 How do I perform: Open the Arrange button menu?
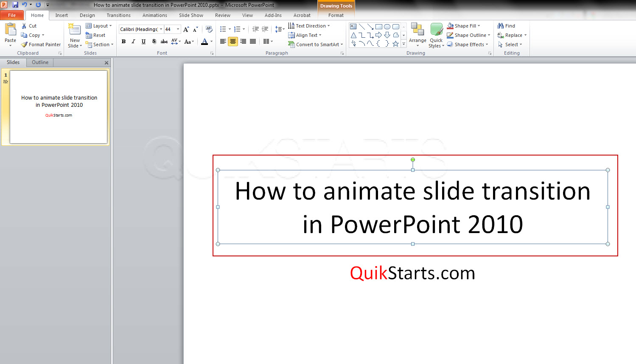tap(417, 36)
